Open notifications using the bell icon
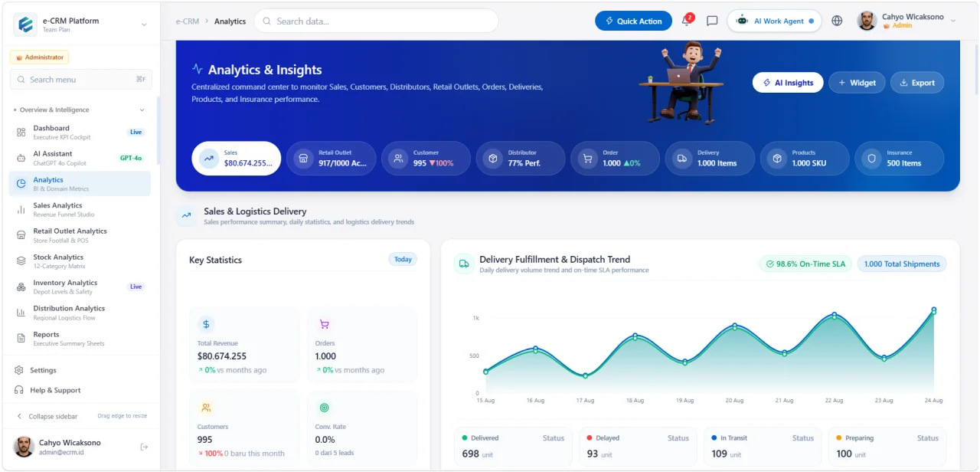The image size is (980, 472). click(x=686, y=21)
